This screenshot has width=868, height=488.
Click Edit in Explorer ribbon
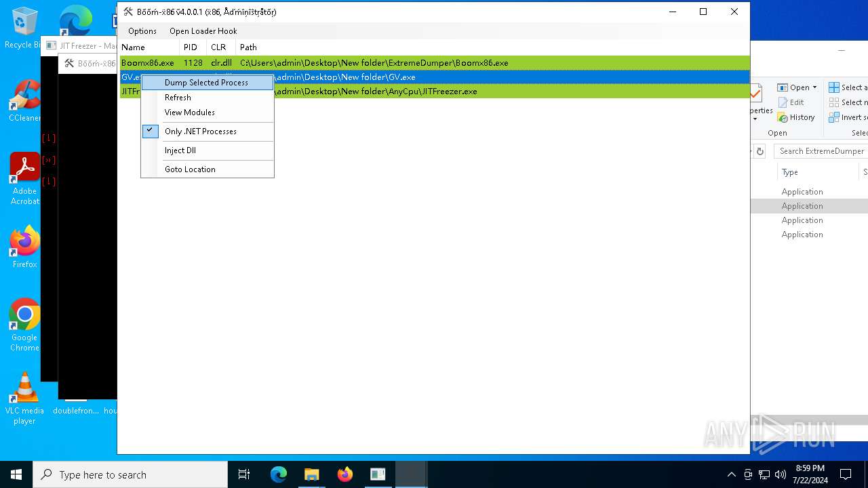click(x=791, y=102)
